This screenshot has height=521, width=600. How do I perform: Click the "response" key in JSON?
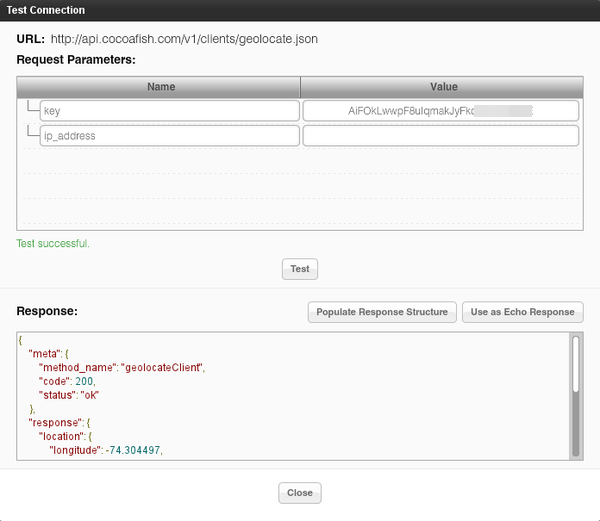pyautogui.click(x=56, y=423)
